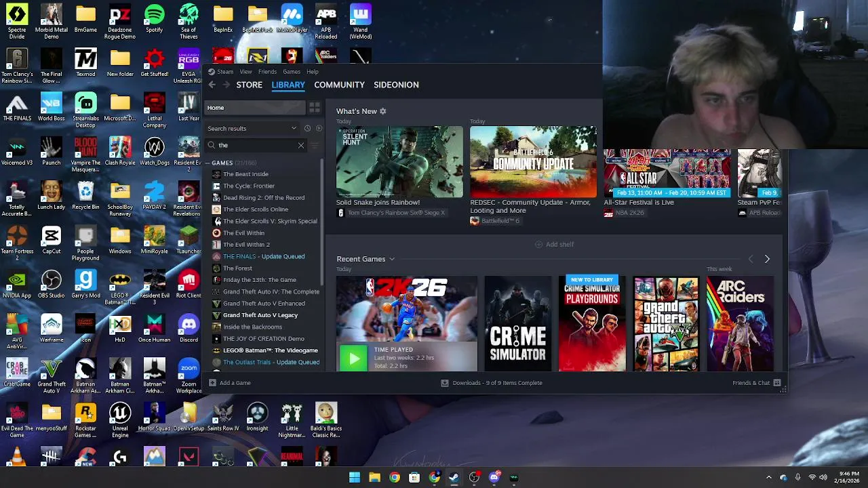Viewport: 868px width, 488px height.
Task: Click Battlefield 6 game link under news
Action: click(x=500, y=221)
